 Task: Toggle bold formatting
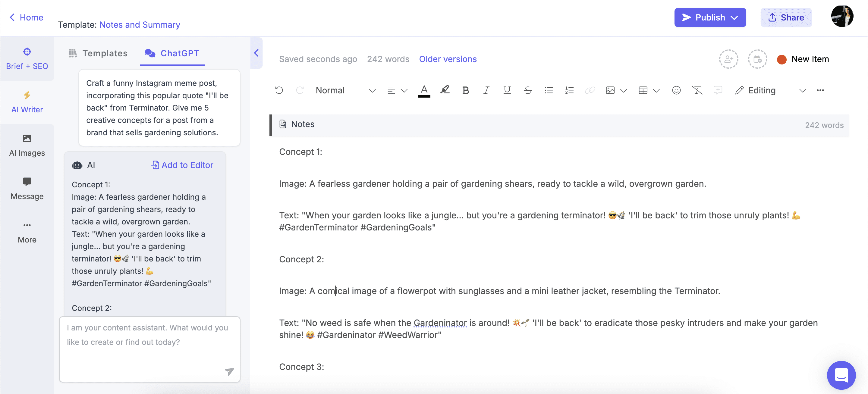coord(466,90)
